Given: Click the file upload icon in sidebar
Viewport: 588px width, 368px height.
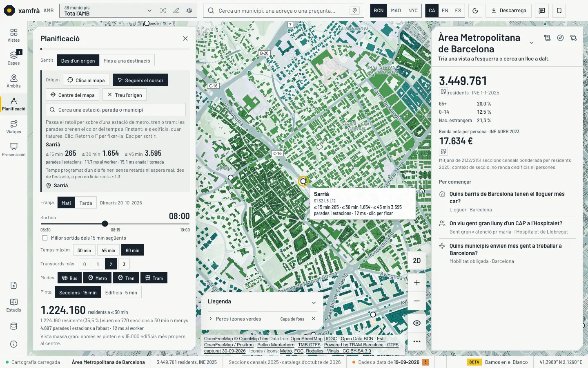Looking at the screenshot, I should (x=13, y=285).
